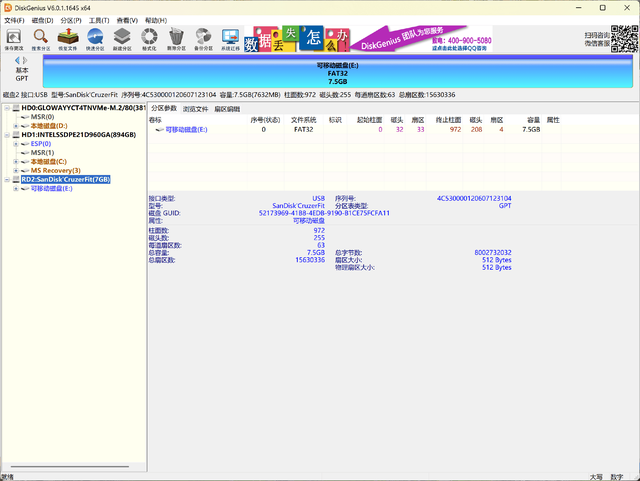The width and height of the screenshot is (640, 481).
Task: Select MSR(0) partition in tree
Action: point(42,117)
